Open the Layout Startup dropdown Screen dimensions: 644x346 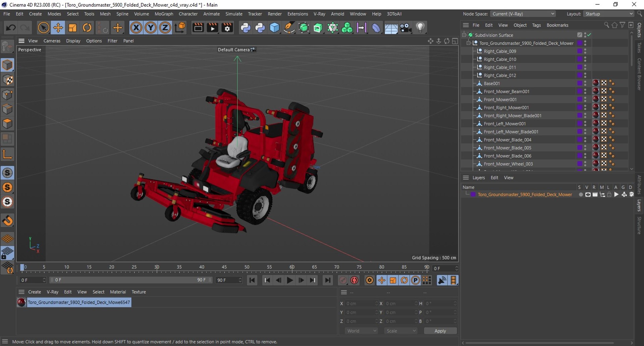[608, 14]
